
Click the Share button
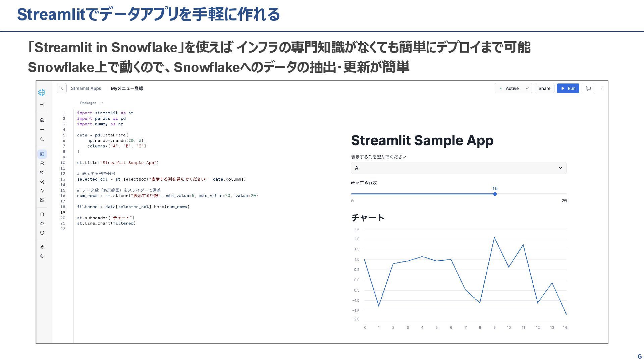[x=544, y=88]
